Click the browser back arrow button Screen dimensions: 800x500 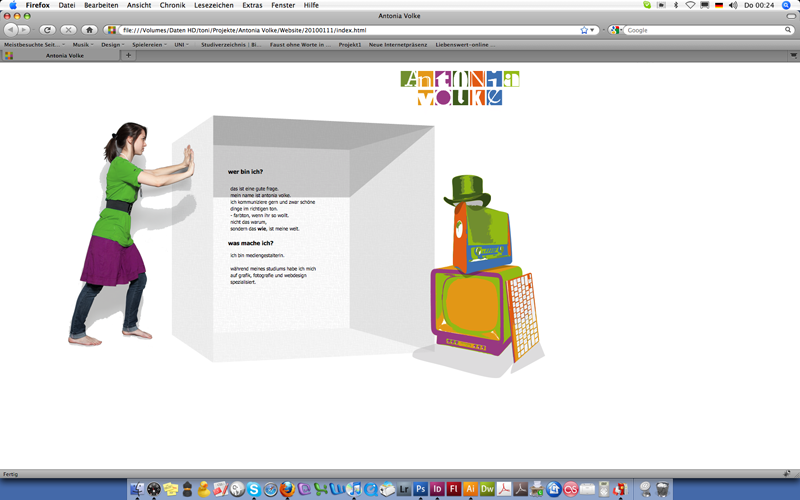tap(11, 30)
